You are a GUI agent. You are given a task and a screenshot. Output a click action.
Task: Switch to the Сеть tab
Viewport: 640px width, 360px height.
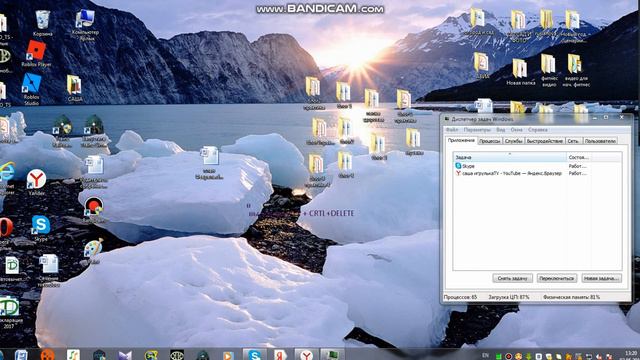coord(573,141)
